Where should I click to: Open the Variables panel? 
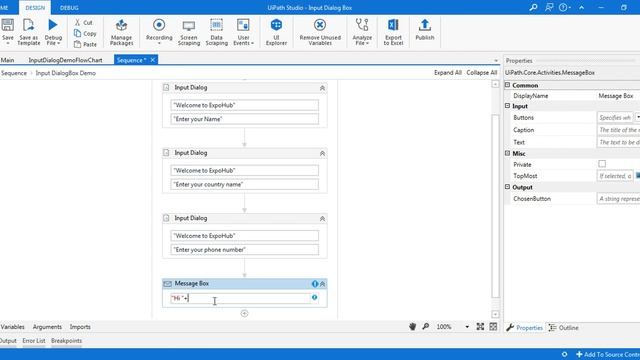coord(12,327)
